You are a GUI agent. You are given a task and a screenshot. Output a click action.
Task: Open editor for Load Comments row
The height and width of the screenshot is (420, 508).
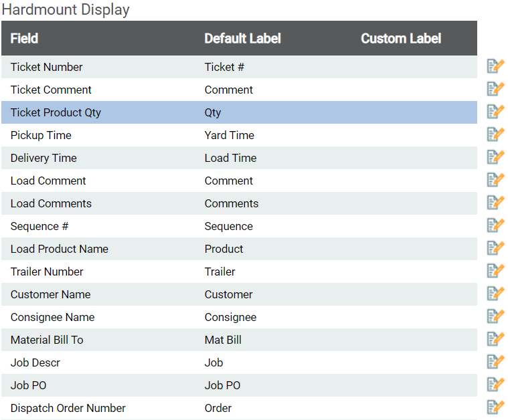pyautogui.click(x=495, y=203)
